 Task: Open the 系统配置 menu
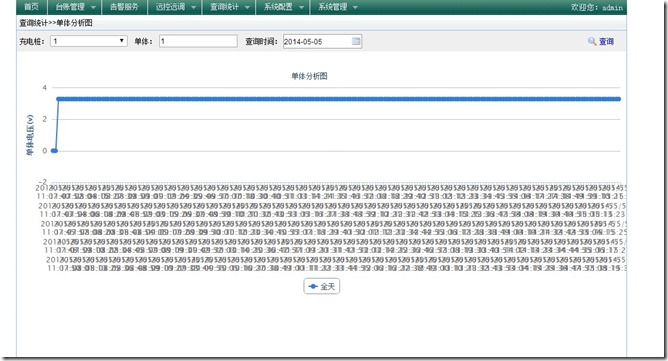tap(278, 7)
